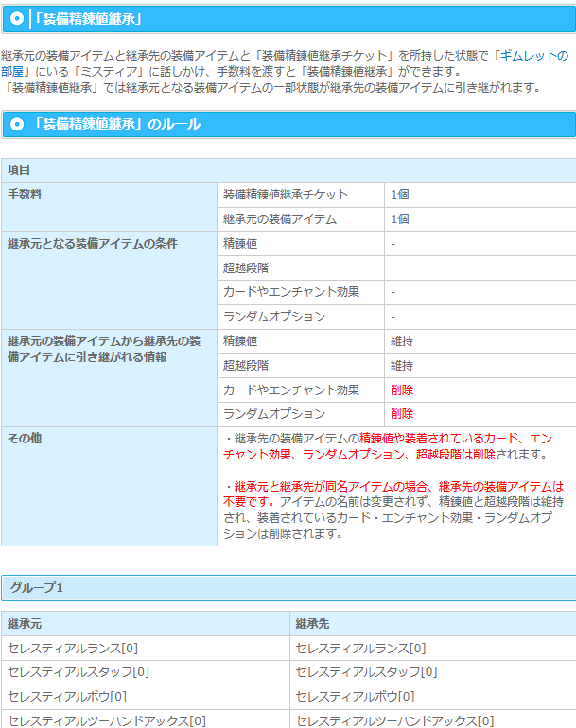Click セレスティアルツーハンドアックス[0] in the 継承先 column
This screenshot has width=576, height=728.
point(394,720)
